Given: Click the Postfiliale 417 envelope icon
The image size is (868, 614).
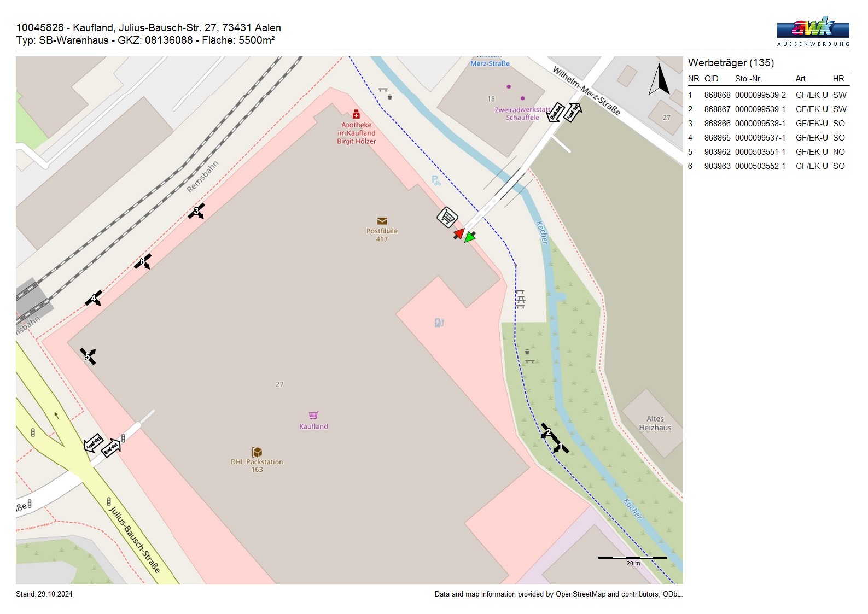Looking at the screenshot, I should pyautogui.click(x=382, y=221).
